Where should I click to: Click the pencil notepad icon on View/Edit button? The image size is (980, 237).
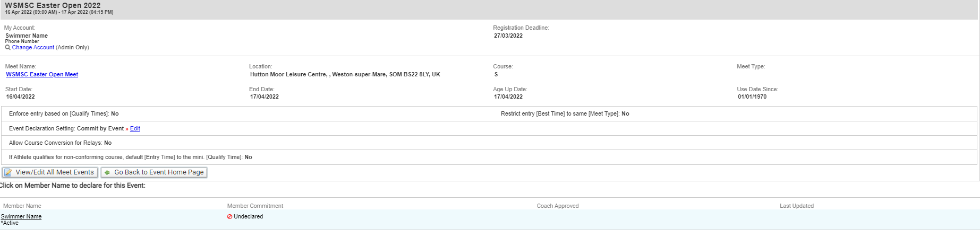click(8, 172)
